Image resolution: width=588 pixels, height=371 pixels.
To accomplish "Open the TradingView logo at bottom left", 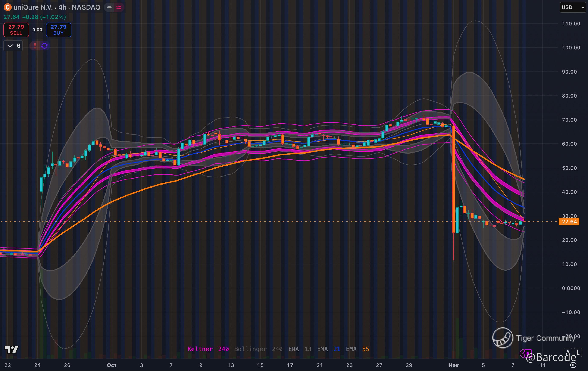I will tap(12, 349).
